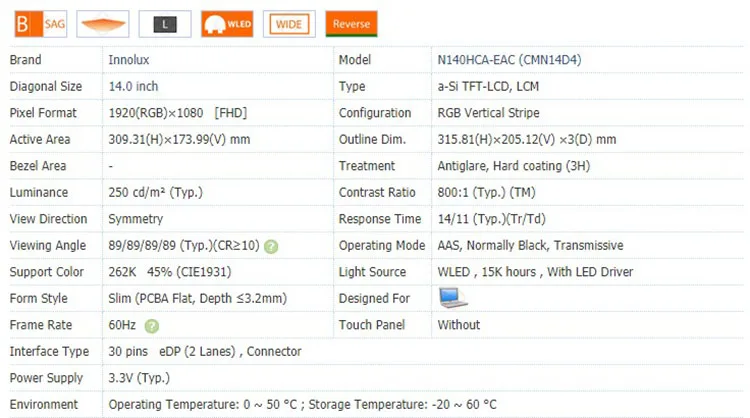Open the Viewing Angle help question icon
750x418 pixels.
pyautogui.click(x=271, y=246)
